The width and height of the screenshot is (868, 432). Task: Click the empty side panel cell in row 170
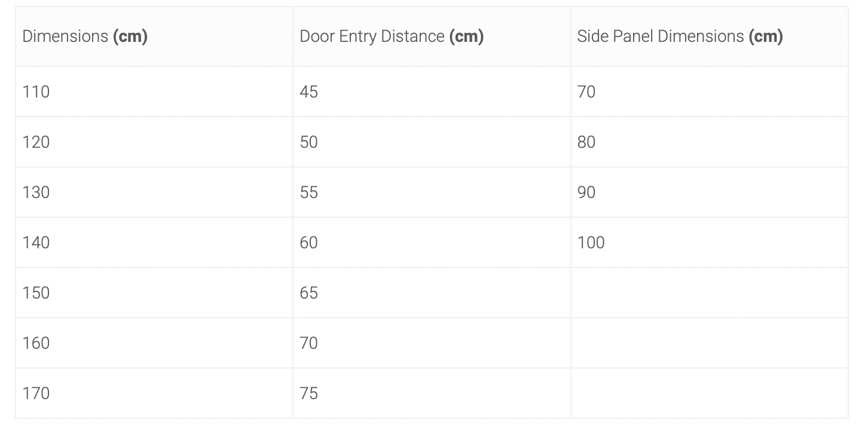pyautogui.click(x=710, y=393)
